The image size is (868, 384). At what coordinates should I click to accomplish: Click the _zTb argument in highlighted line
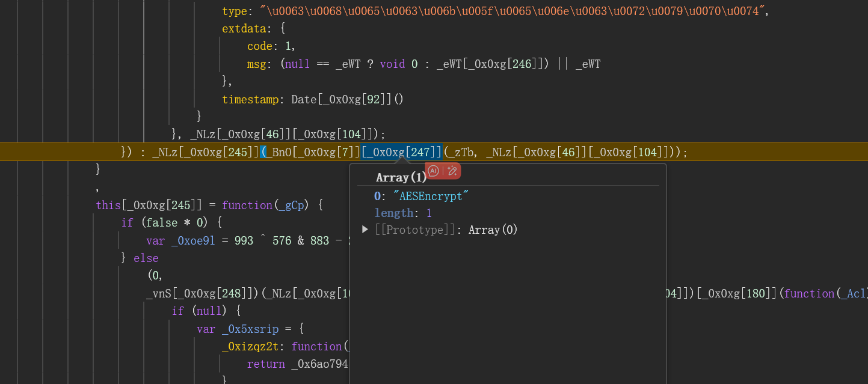click(x=461, y=152)
